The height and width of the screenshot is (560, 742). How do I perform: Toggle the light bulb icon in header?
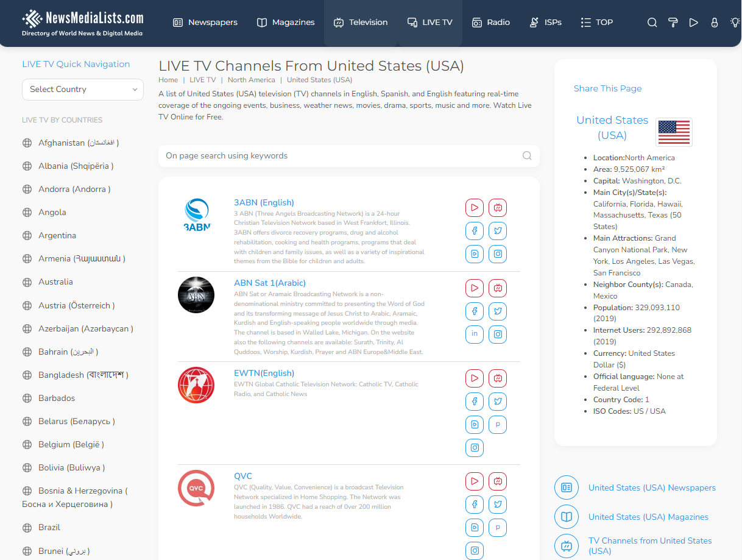tap(735, 23)
